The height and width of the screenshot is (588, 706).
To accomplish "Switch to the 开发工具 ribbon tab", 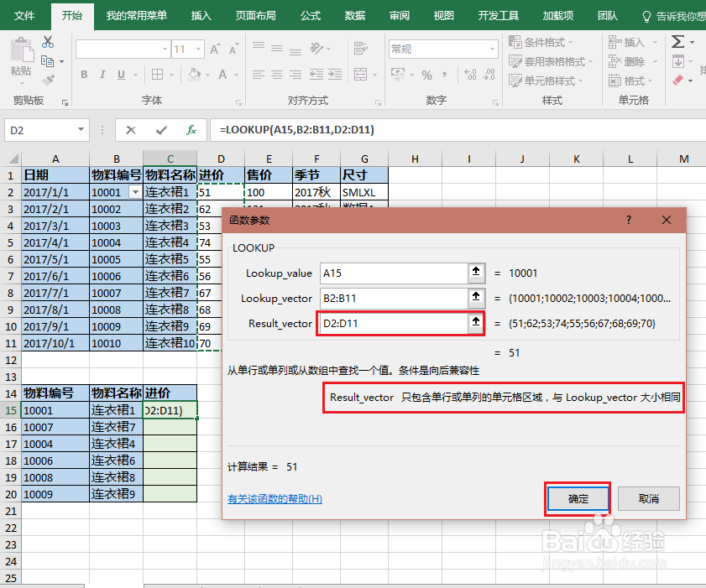I will (x=499, y=14).
